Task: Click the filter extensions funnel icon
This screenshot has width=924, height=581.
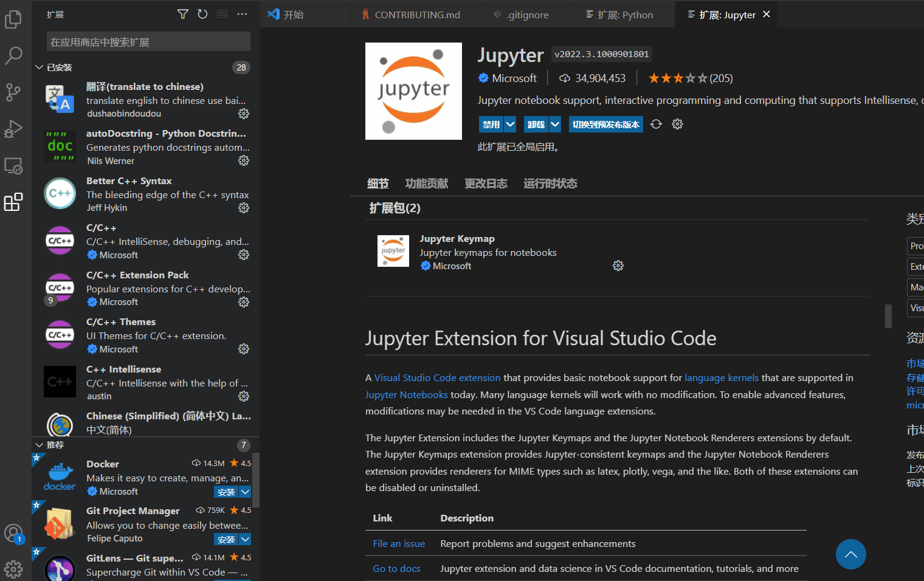Action: [x=183, y=14]
